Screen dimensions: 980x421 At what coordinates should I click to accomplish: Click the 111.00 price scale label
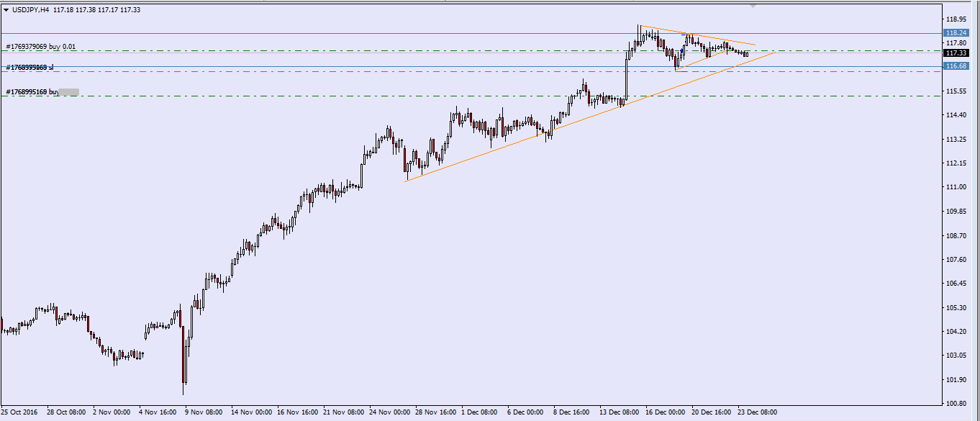click(x=956, y=187)
